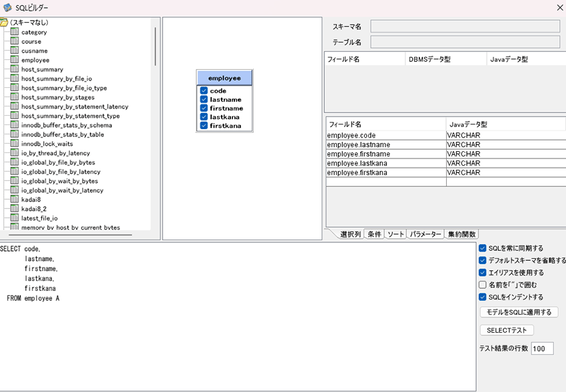566x392 pixels.
Task: Switch to the 条件 tab
Action: [374, 234]
